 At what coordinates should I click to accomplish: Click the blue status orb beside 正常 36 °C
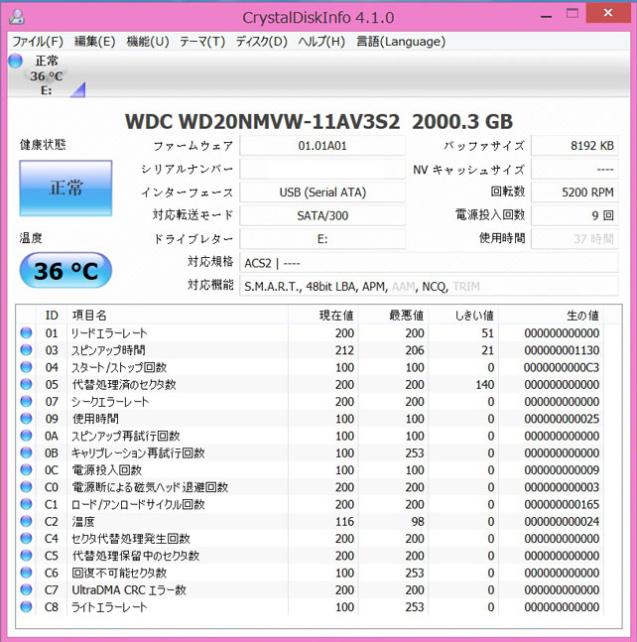16,61
